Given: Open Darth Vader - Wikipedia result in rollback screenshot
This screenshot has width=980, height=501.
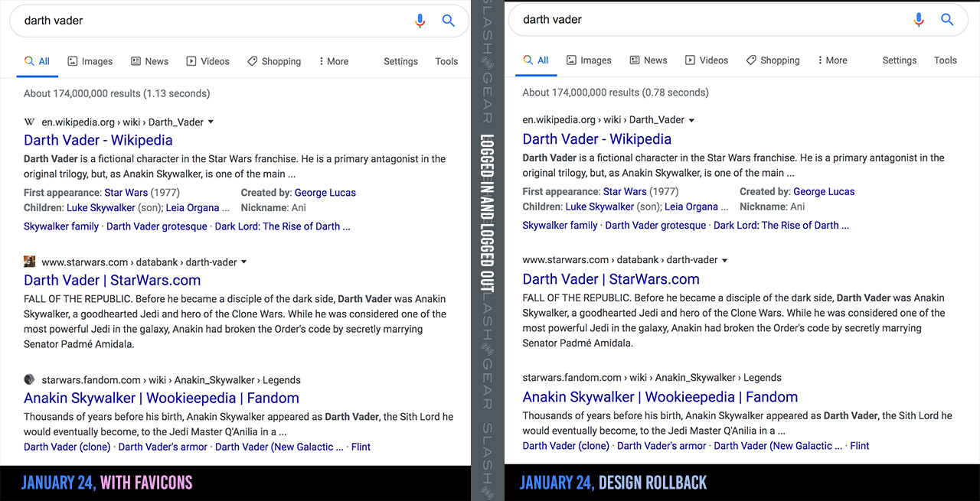Looking at the screenshot, I should tap(597, 138).
